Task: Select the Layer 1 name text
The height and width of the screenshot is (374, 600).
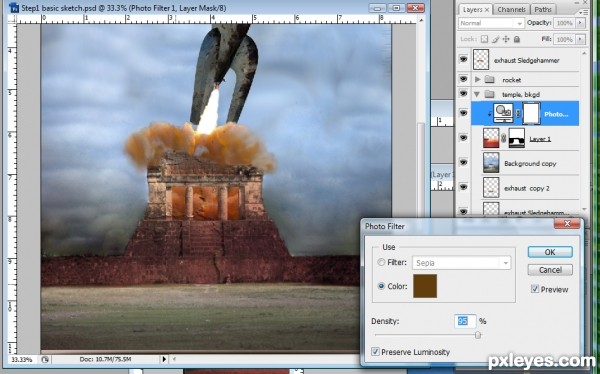Action: [x=540, y=139]
